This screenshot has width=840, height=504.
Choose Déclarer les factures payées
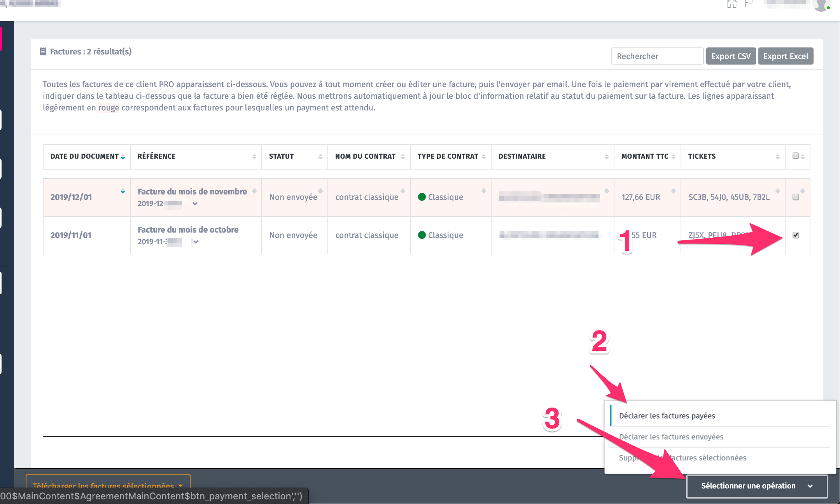[667, 416]
